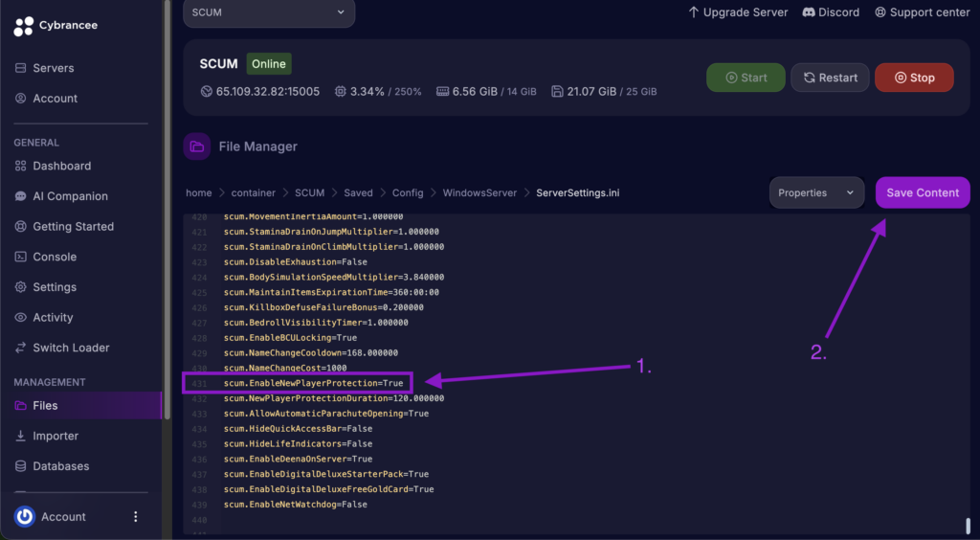Click the Config breadcrumb folder
Image resolution: width=980 pixels, height=540 pixels.
click(x=408, y=193)
